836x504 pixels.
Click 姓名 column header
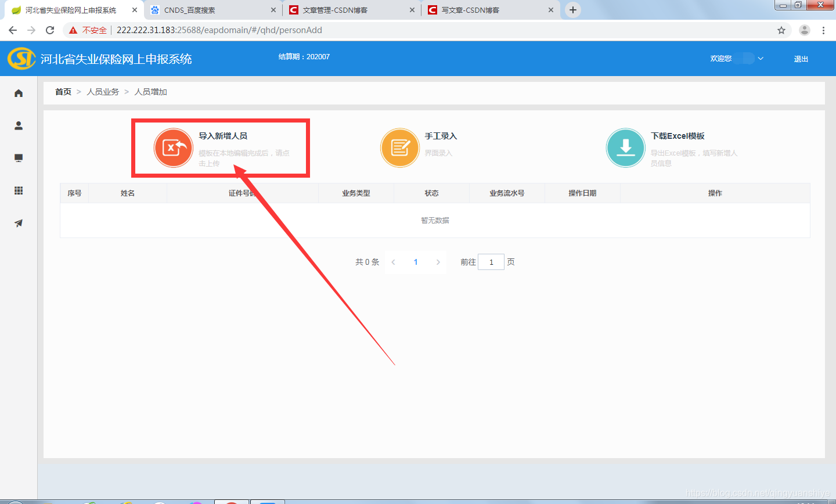click(128, 193)
